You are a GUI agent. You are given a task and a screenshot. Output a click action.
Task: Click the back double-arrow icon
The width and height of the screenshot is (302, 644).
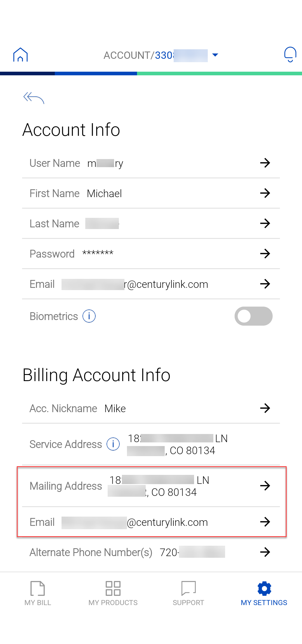(34, 98)
